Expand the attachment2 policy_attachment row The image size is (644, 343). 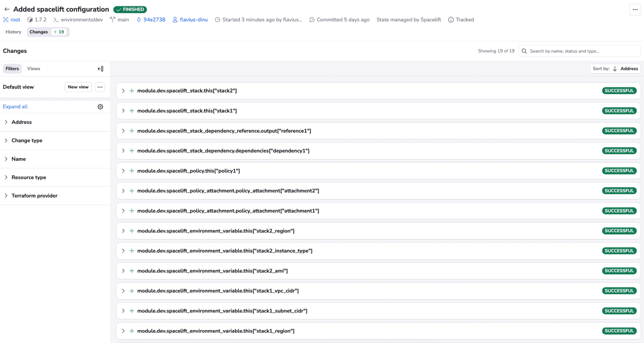[123, 191]
